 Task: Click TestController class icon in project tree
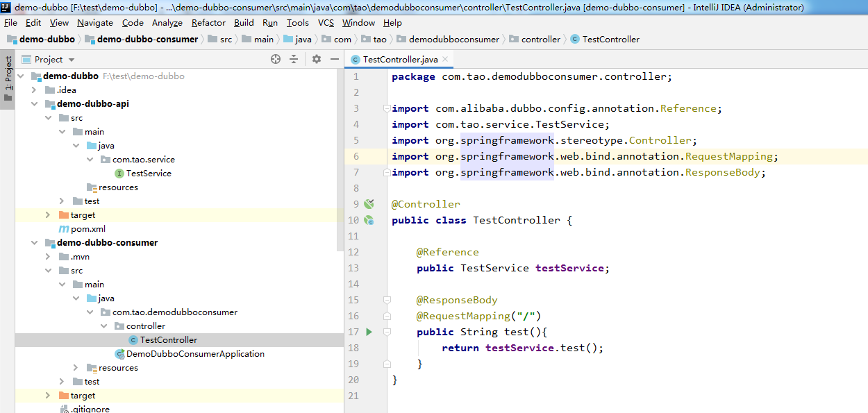(x=133, y=340)
